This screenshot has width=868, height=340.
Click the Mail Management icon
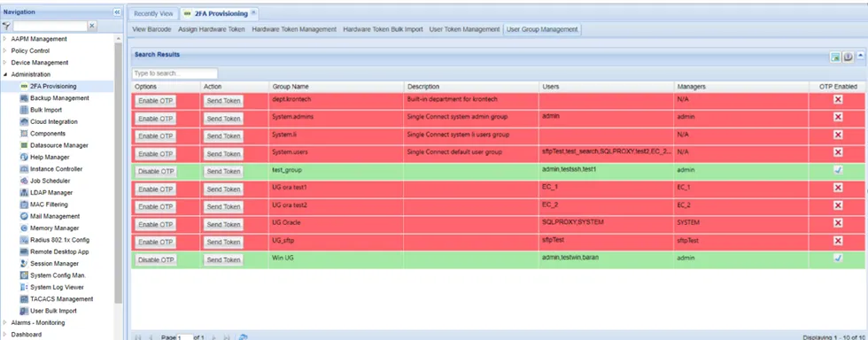(x=24, y=216)
